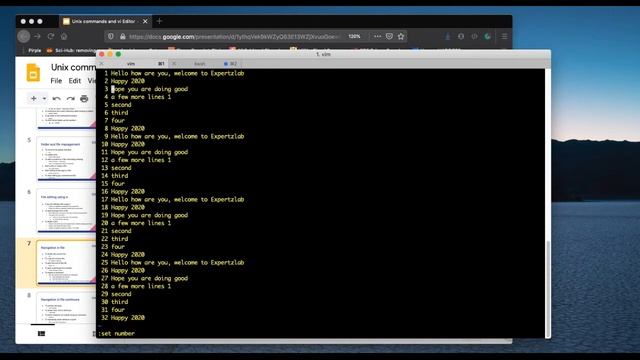Click line 17 'Hello how are you, welcome to Expertzlab'

pos(178,199)
